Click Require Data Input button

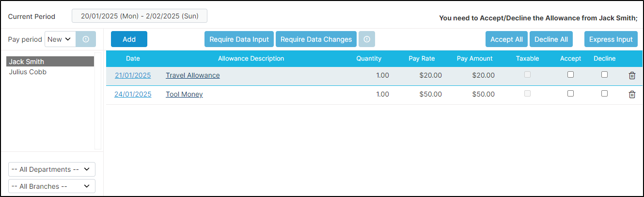coord(239,39)
